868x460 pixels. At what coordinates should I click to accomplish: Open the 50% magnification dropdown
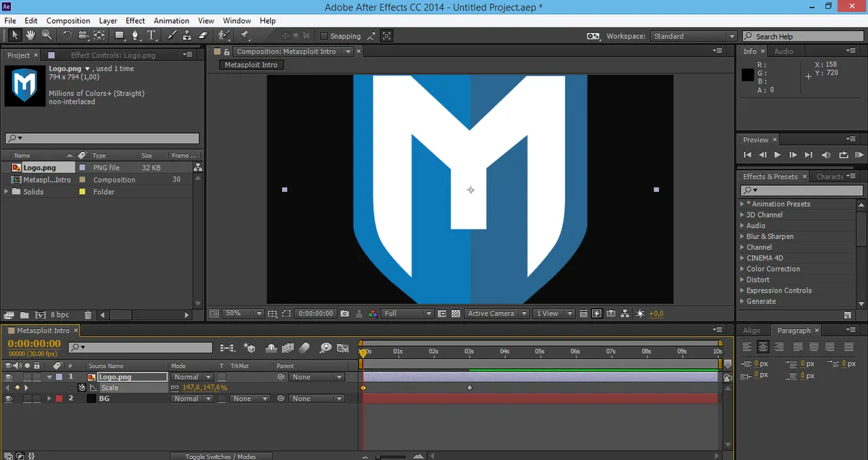pos(244,313)
